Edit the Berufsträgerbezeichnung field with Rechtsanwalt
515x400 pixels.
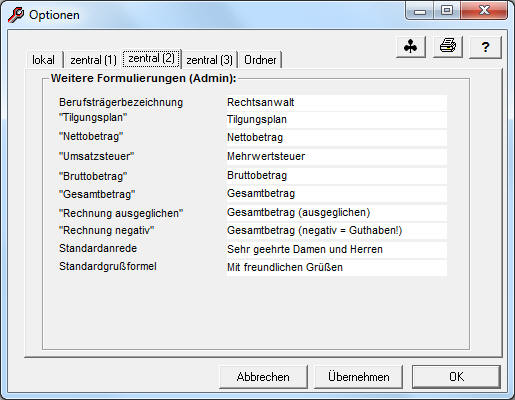click(337, 103)
